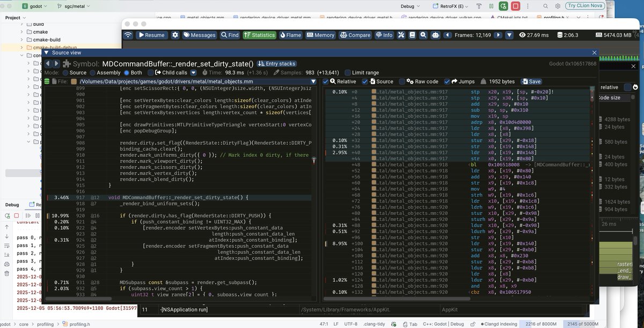Expand the cmake folder in Project tree
Image resolution: width=644 pixels, height=328 pixels.
(22, 32)
